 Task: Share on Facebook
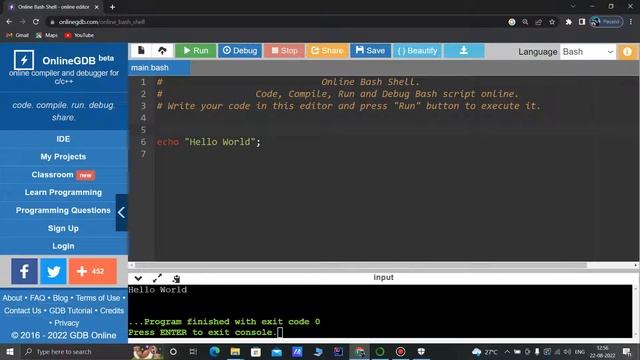[24, 271]
